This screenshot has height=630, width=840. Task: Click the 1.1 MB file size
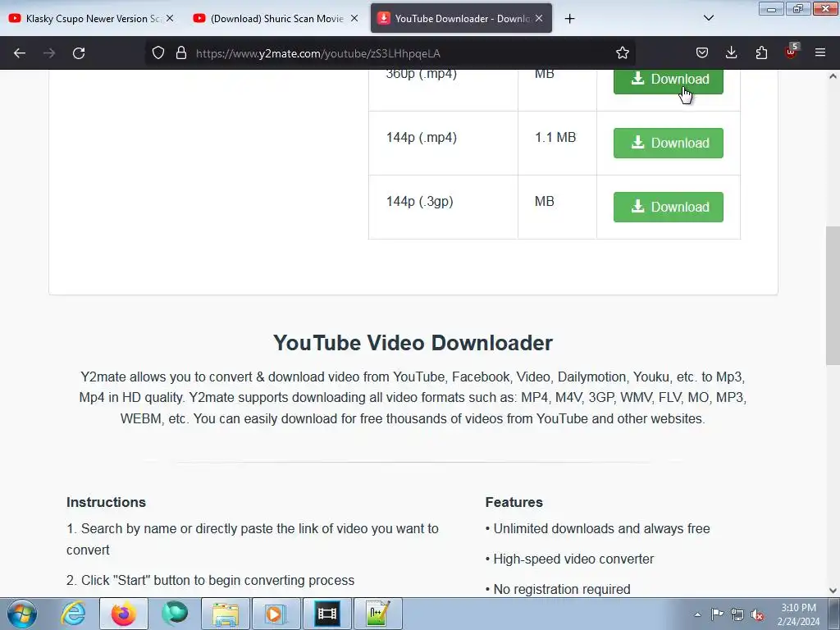pyautogui.click(x=555, y=137)
